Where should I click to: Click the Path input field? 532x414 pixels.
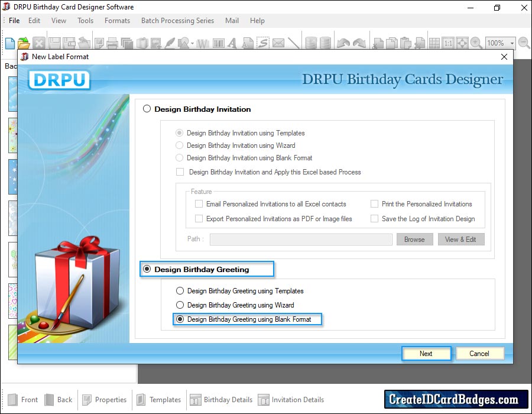tap(301, 240)
